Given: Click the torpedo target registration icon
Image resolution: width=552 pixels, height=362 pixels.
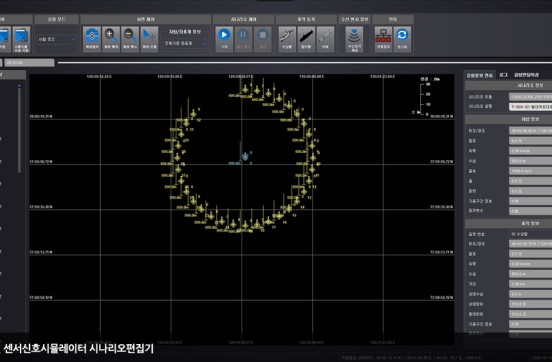Looking at the screenshot, I should pos(325,39).
